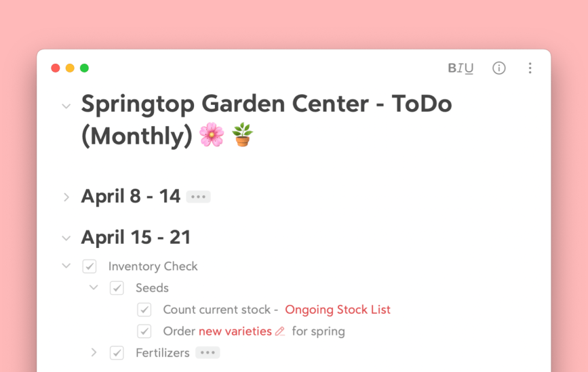Collapse the Inventory Check list

(x=66, y=266)
